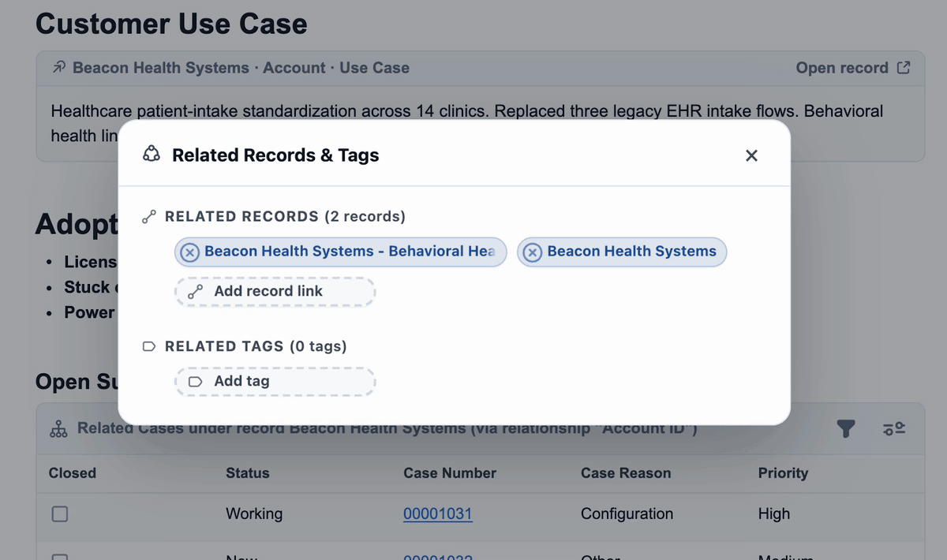Open case number 00001031 link
947x560 pixels.
[x=438, y=514]
